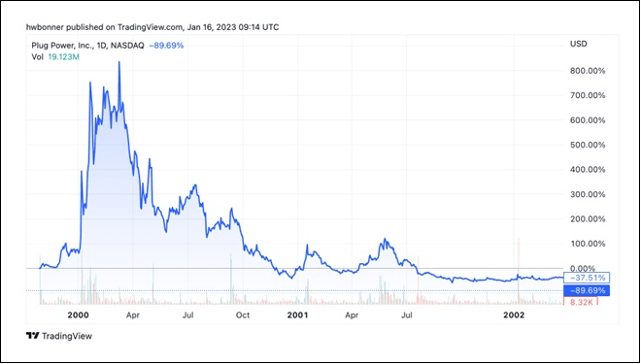Screen dimensions: 641x364
Task: Click the 500.00% price axis label
Action: click(x=588, y=145)
